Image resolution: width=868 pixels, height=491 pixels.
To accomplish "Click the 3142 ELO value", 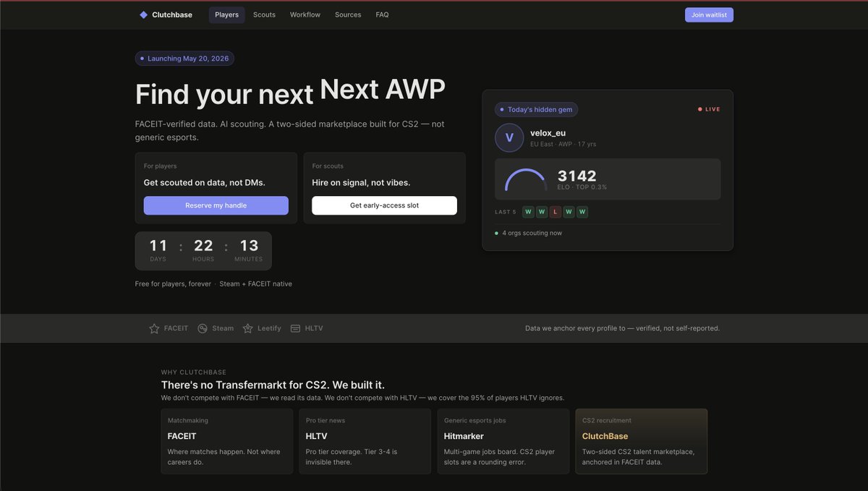I will click(x=577, y=176).
